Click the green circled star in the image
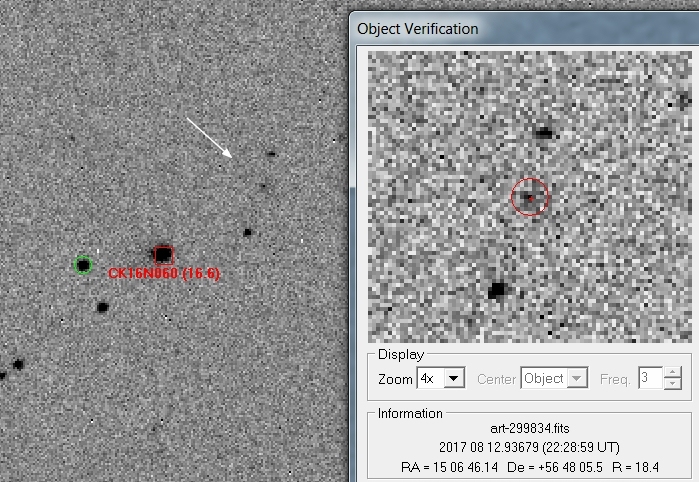Viewport: 699px width, 482px height. (x=83, y=265)
